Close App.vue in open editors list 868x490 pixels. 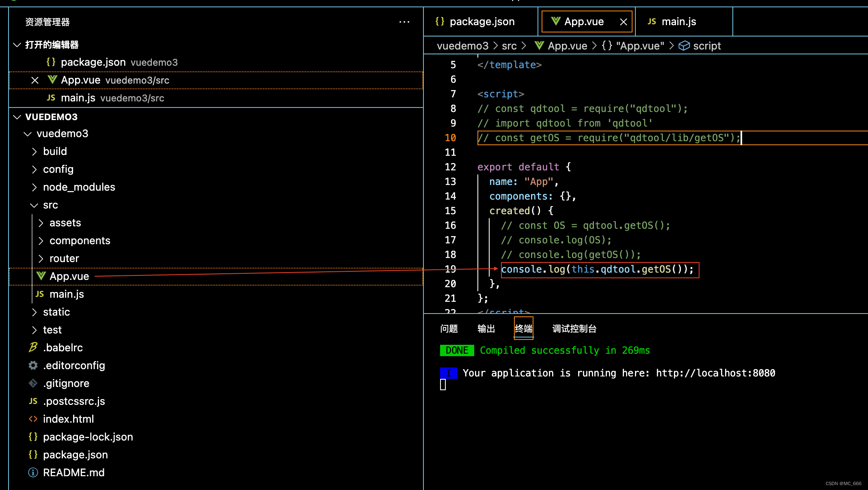coord(35,80)
